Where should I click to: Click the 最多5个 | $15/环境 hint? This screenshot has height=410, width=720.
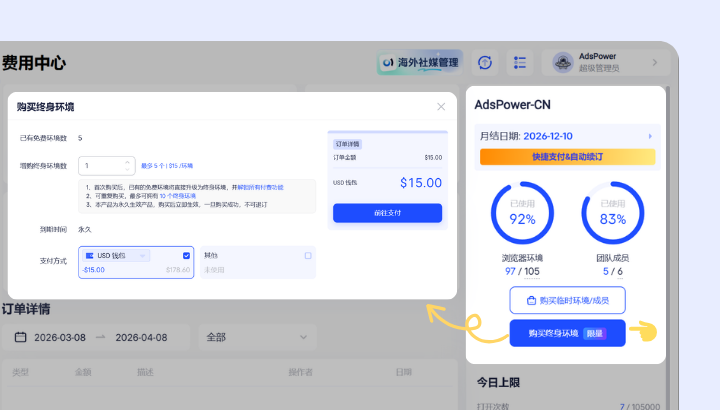167,166
